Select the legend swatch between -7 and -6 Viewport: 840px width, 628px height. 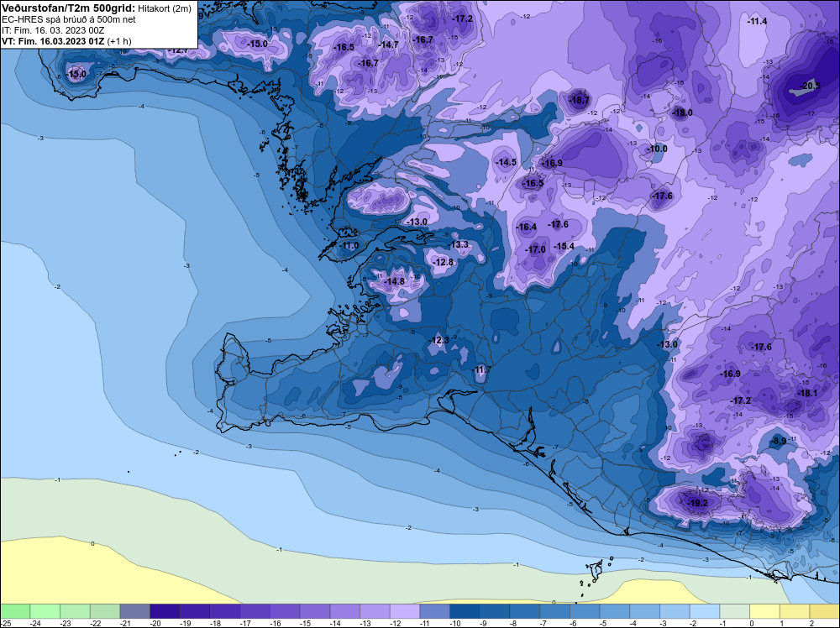click(x=555, y=611)
